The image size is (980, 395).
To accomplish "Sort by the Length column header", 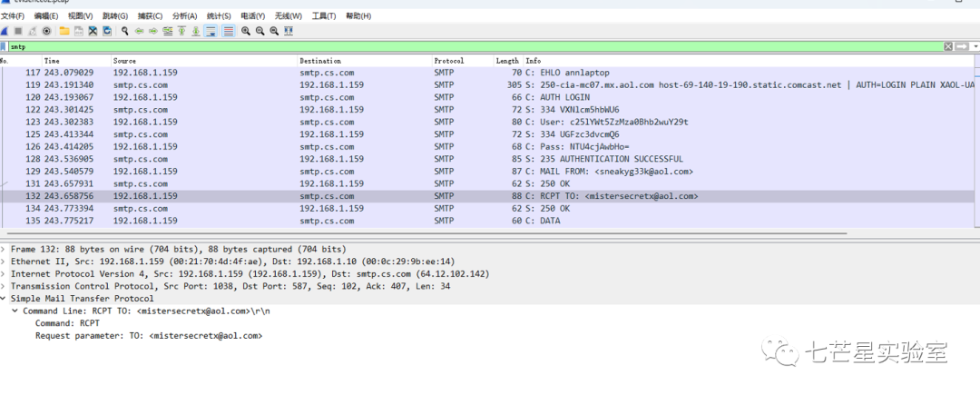I will tap(508, 61).
